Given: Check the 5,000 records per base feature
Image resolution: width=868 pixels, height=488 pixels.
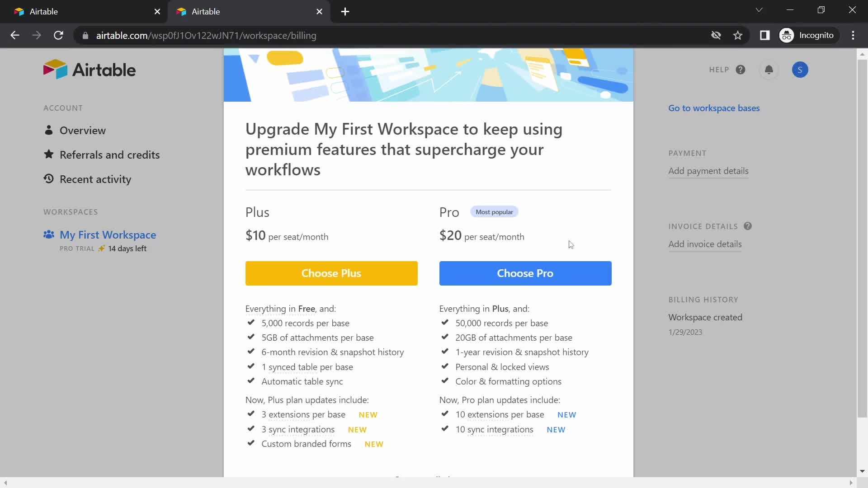Looking at the screenshot, I should [x=305, y=323].
